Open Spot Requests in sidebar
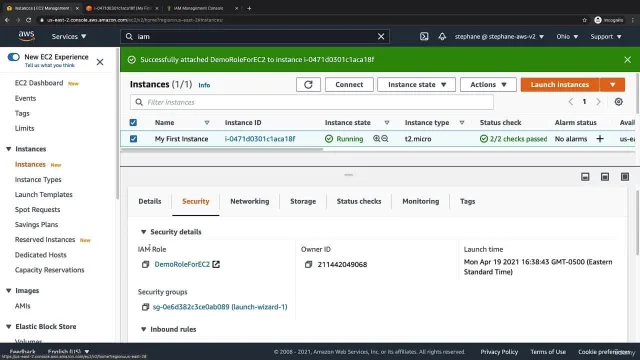Image resolution: width=640 pixels, height=360 pixels. pyautogui.click(x=38, y=210)
